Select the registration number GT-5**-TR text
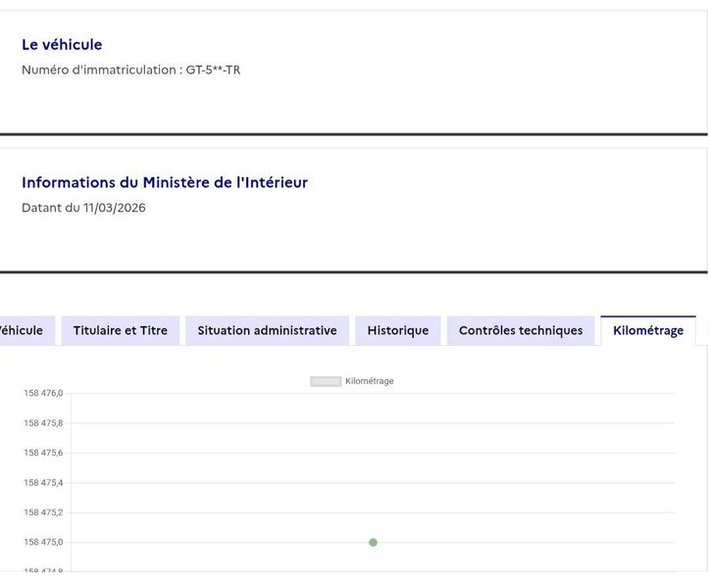The height and width of the screenshot is (588, 709). 213,70
